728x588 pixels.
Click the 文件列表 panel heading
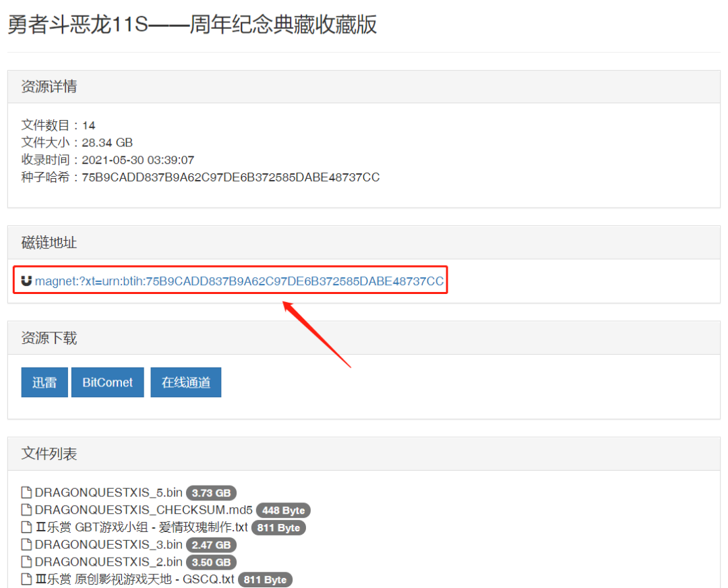[49, 453]
